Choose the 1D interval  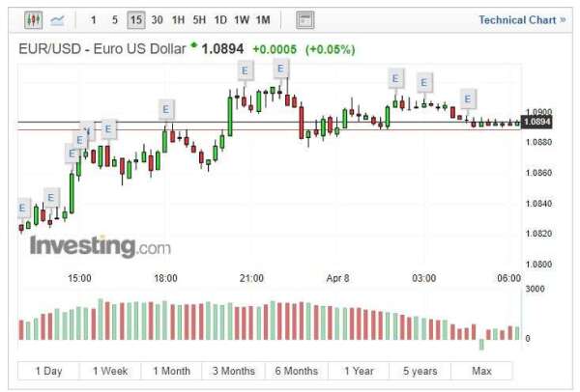click(x=220, y=20)
